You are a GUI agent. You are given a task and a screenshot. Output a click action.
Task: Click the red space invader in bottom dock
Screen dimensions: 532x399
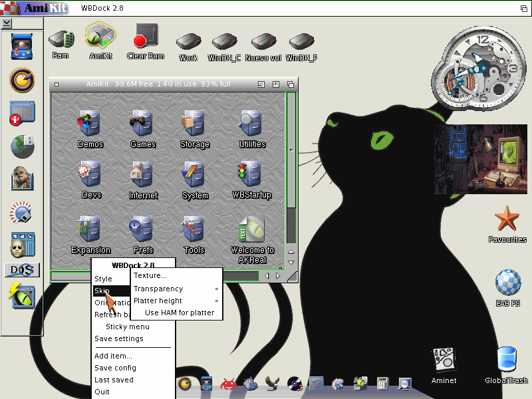pyautogui.click(x=228, y=384)
